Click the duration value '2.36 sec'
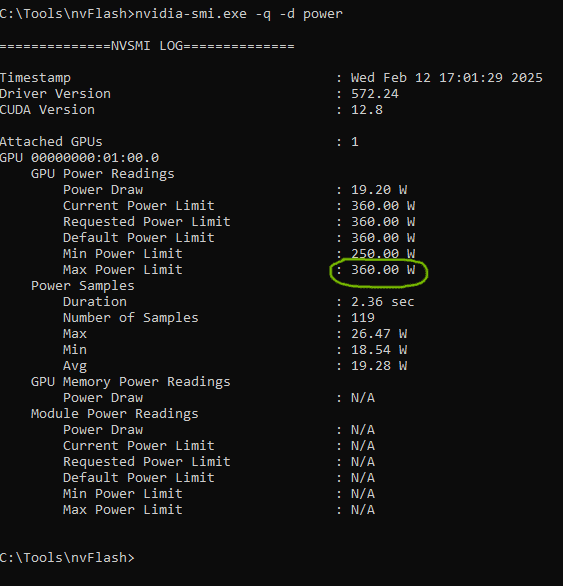The width and height of the screenshot is (563, 586). [382, 302]
